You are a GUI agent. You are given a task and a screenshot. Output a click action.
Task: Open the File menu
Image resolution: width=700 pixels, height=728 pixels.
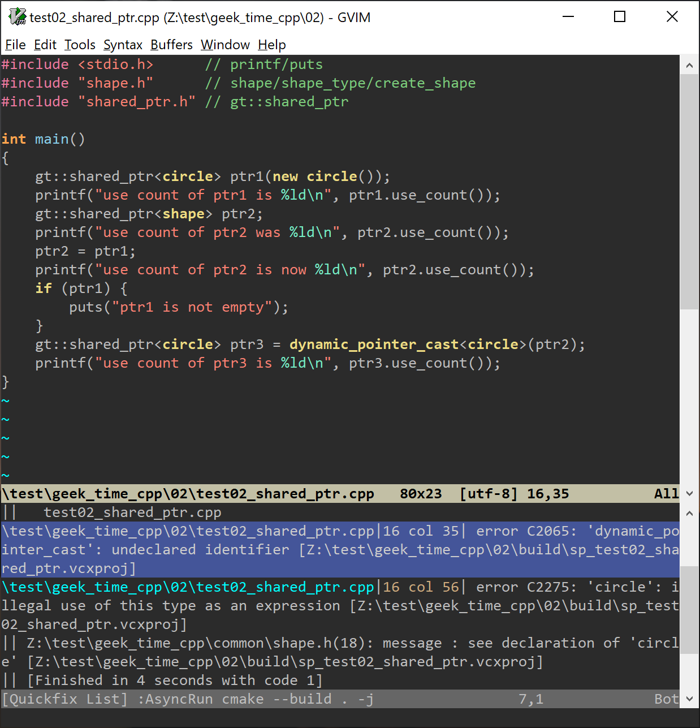pyautogui.click(x=15, y=45)
